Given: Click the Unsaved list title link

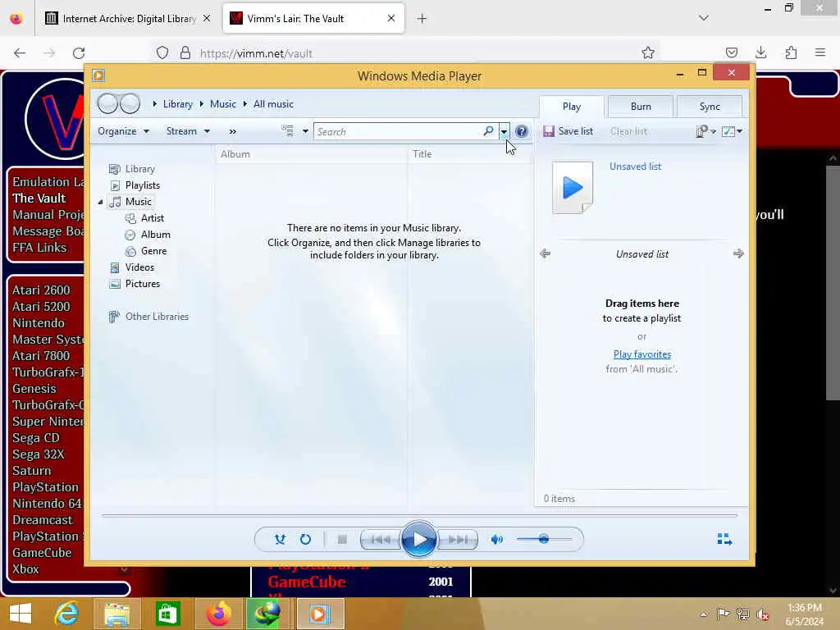Looking at the screenshot, I should click(x=636, y=167).
